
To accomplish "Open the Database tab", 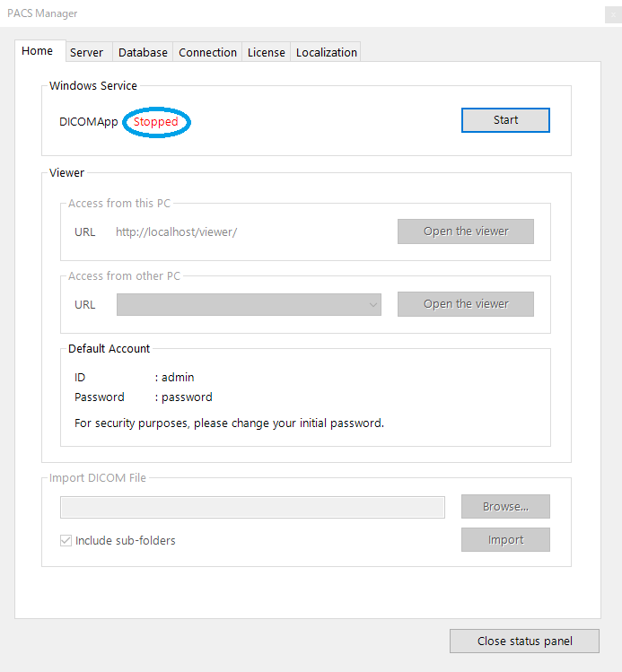I will [143, 52].
